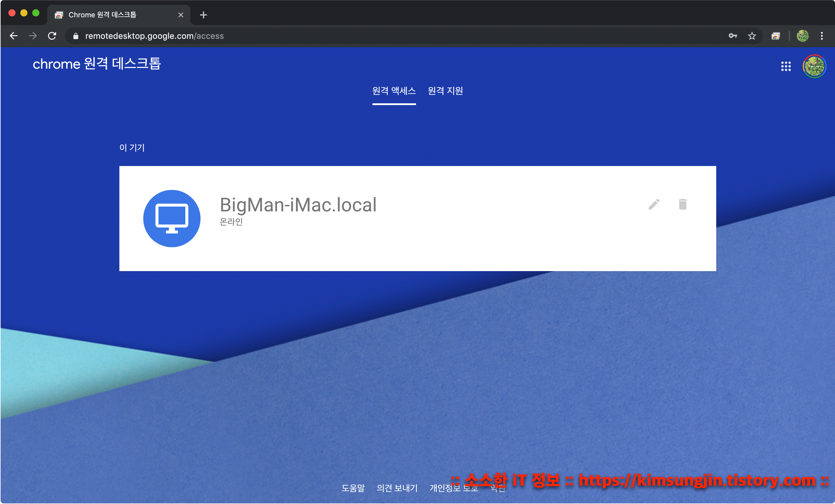Open the Google apps grid launcher
This screenshot has width=835, height=504.
click(785, 66)
